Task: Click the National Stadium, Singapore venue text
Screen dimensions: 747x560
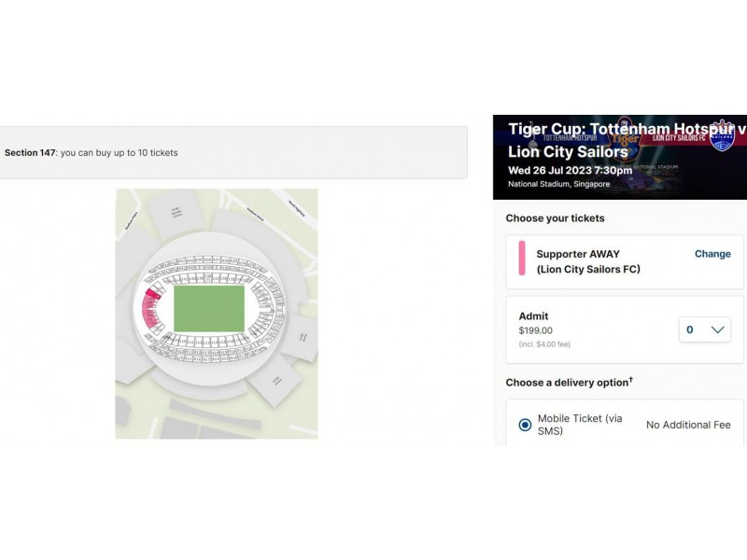Action: coord(558,184)
